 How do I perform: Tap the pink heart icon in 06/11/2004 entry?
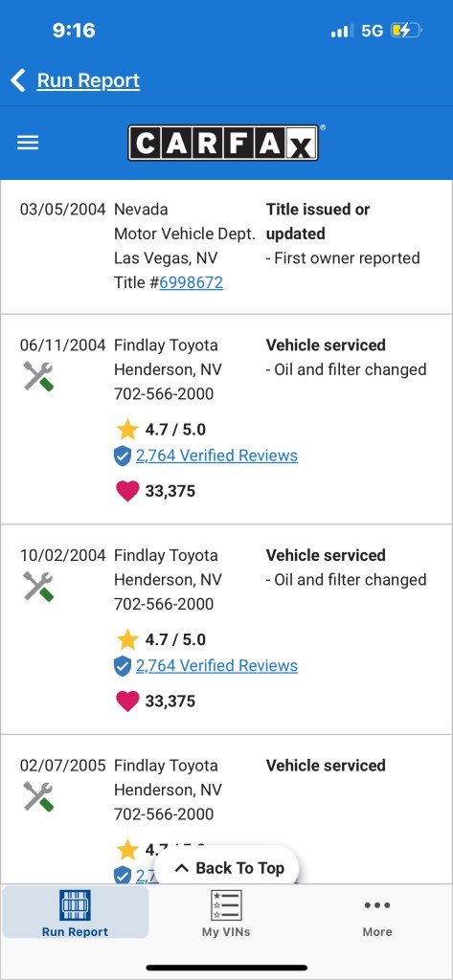click(127, 491)
